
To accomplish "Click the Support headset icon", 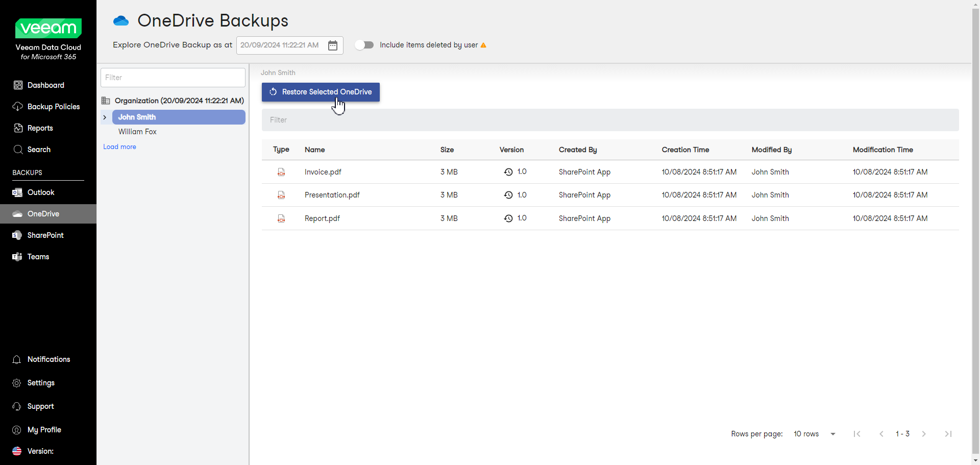I will [17, 406].
